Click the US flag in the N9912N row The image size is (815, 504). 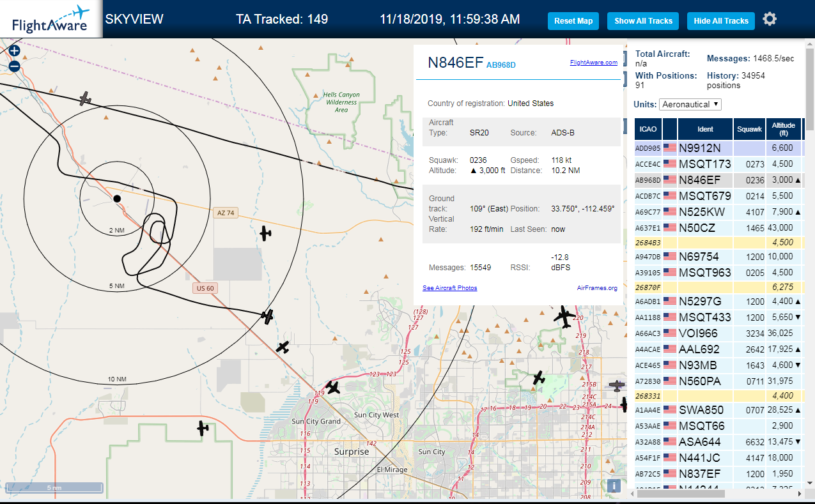click(x=670, y=148)
